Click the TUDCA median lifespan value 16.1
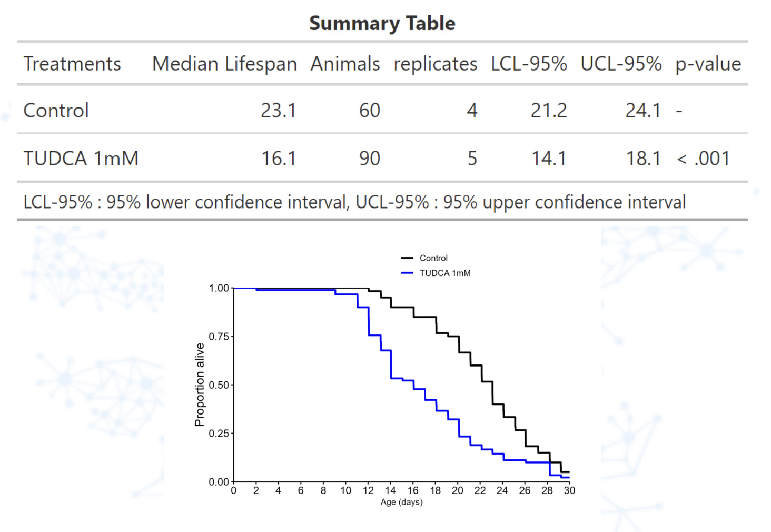 pyautogui.click(x=279, y=159)
